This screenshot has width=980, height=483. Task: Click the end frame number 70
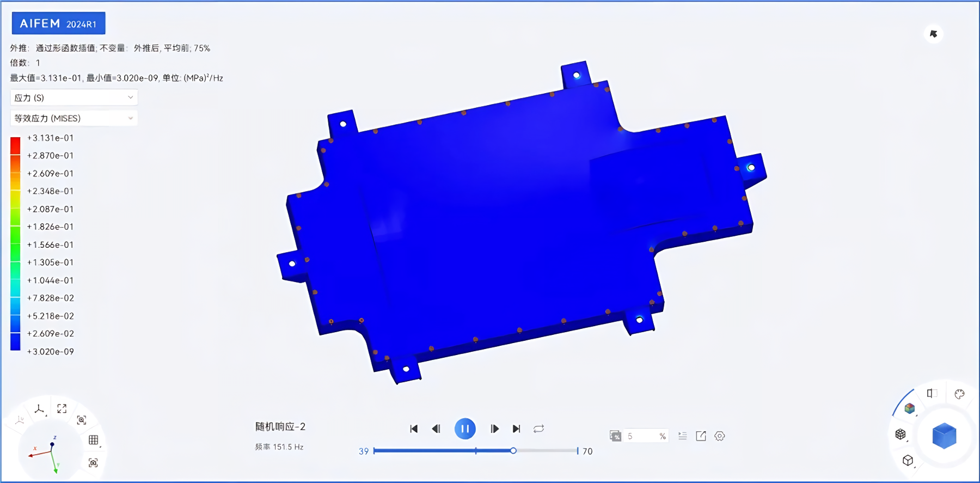pos(587,451)
